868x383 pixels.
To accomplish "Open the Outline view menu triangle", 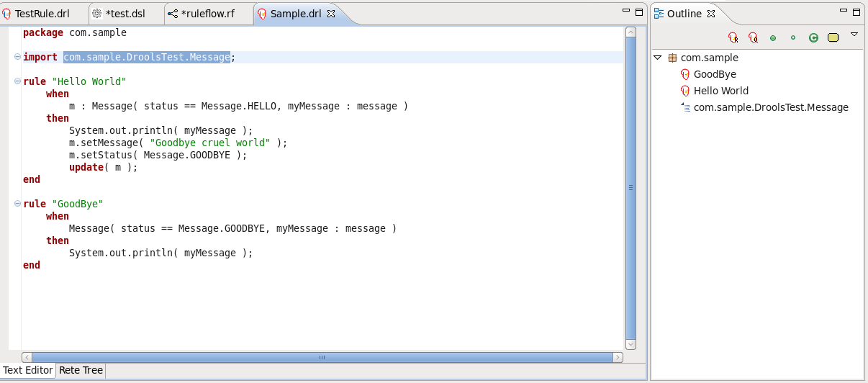I will tap(854, 35).
